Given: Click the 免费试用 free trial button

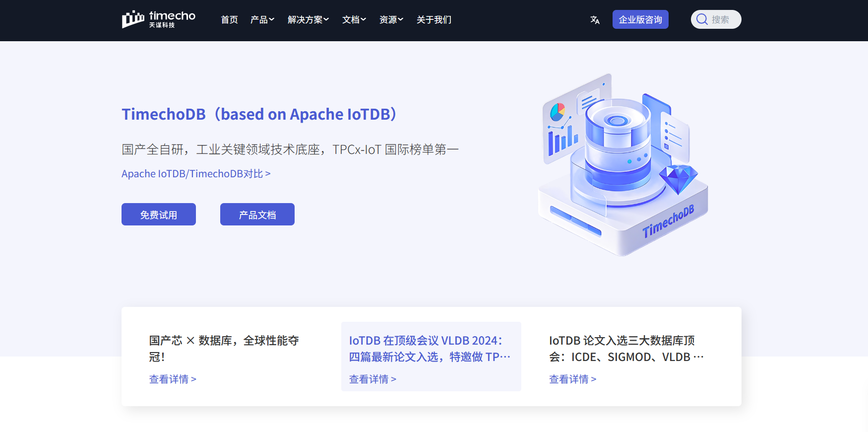Looking at the screenshot, I should [159, 215].
